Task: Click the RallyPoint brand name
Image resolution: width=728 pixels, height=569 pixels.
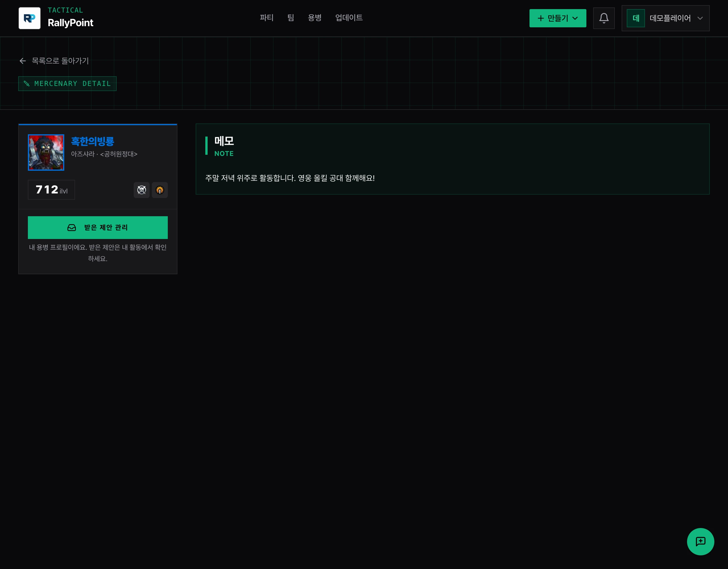Action: point(71,23)
